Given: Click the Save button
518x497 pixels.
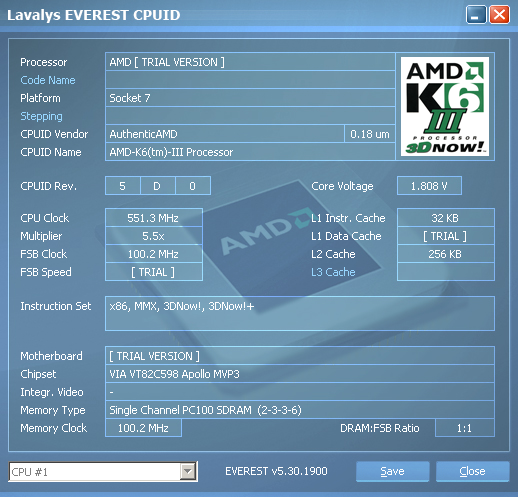Looking at the screenshot, I should (392, 471).
